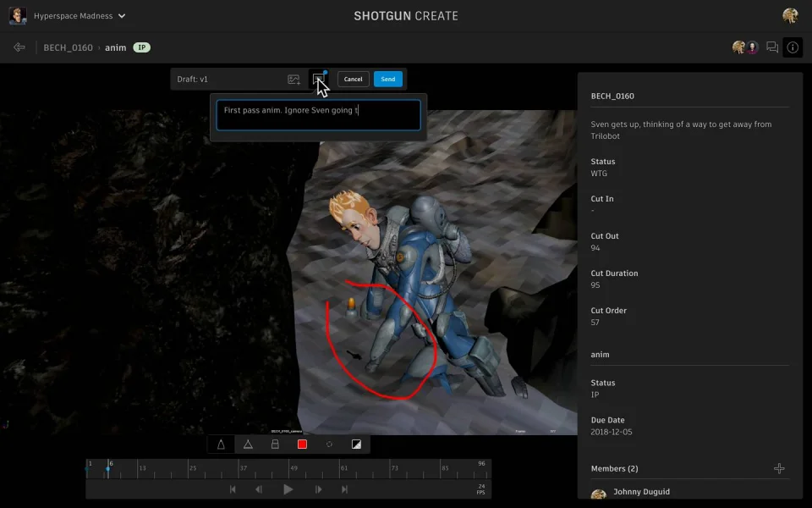Image resolution: width=812 pixels, height=508 pixels.
Task: Step forward one frame
Action: pos(319,489)
